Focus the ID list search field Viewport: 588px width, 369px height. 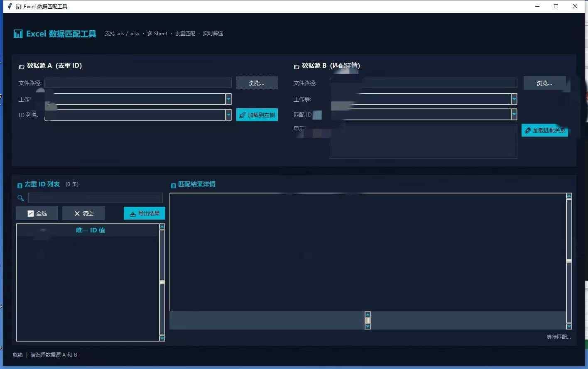(x=96, y=198)
